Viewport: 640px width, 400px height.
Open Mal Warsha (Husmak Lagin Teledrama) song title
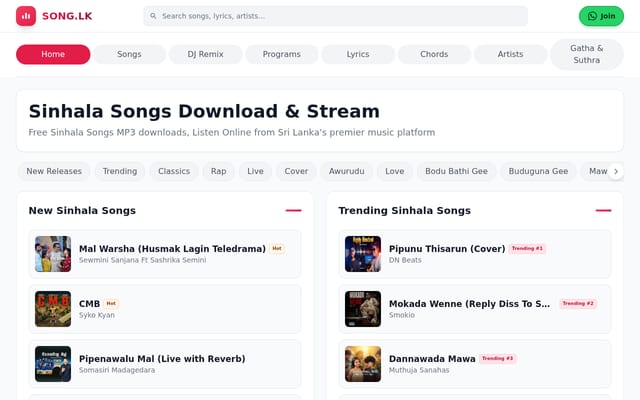(x=172, y=249)
